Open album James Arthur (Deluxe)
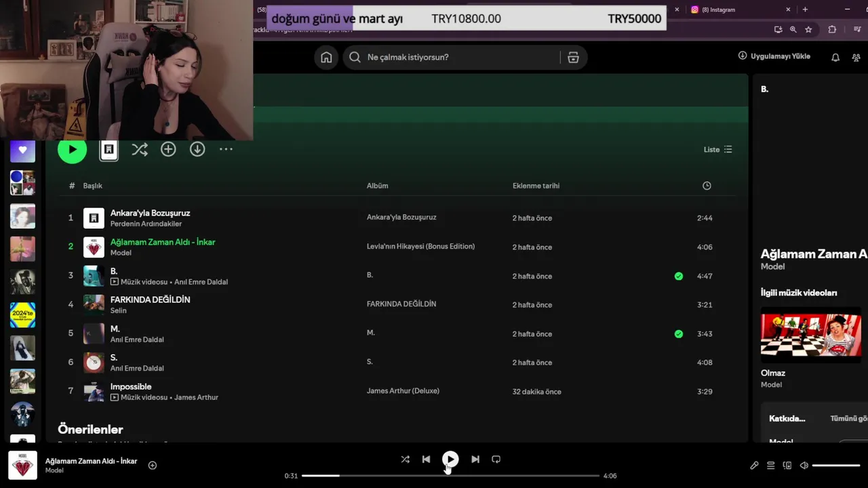Screen dimensions: 868x488 pyautogui.click(x=403, y=390)
